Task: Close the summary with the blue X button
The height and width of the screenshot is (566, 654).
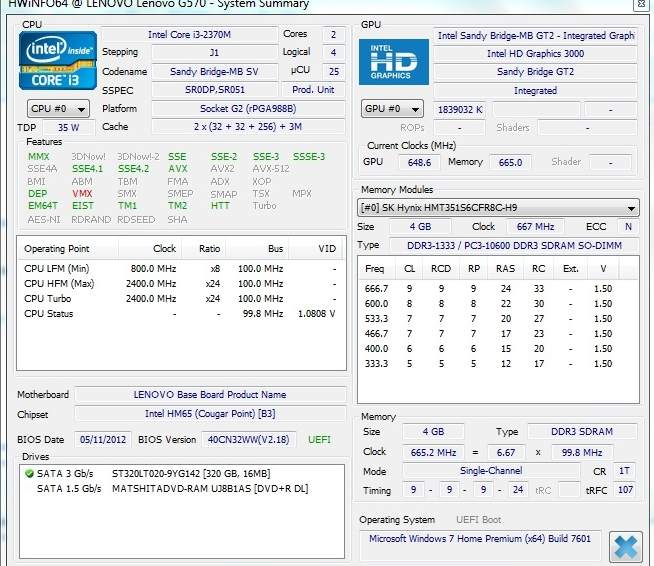Action: [x=625, y=547]
